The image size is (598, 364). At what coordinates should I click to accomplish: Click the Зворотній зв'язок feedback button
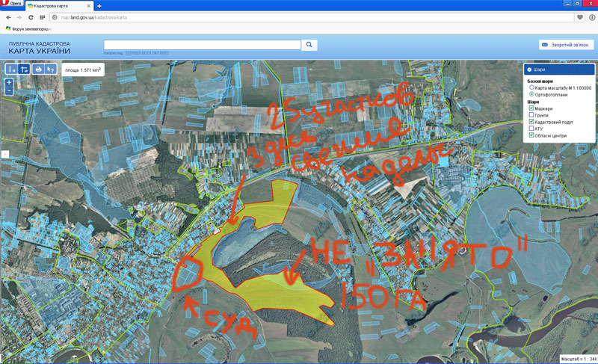(566, 45)
